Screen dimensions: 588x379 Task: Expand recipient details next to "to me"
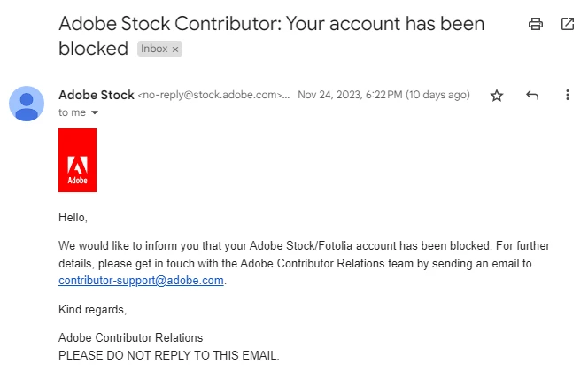(95, 113)
